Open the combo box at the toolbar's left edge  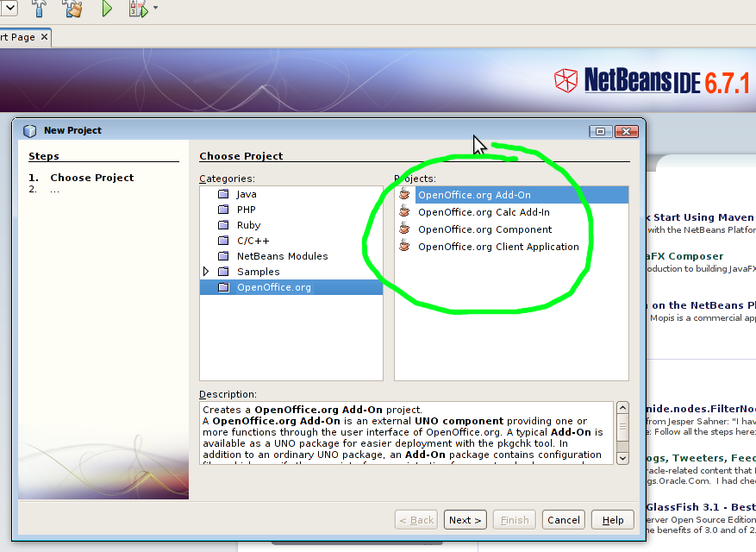9,8
